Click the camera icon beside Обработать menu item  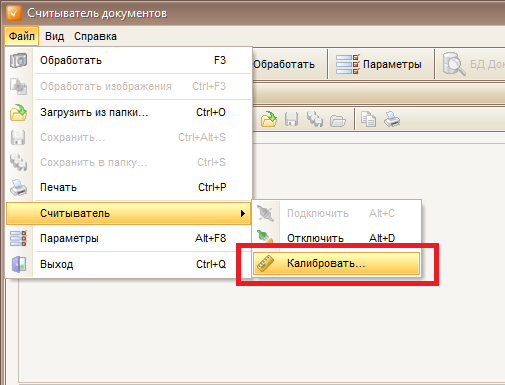pos(18,60)
